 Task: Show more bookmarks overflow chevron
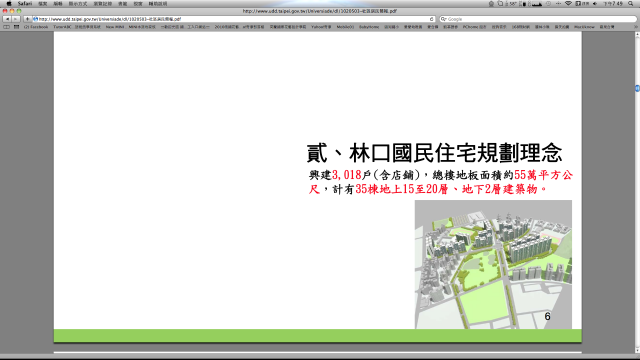(636, 27)
